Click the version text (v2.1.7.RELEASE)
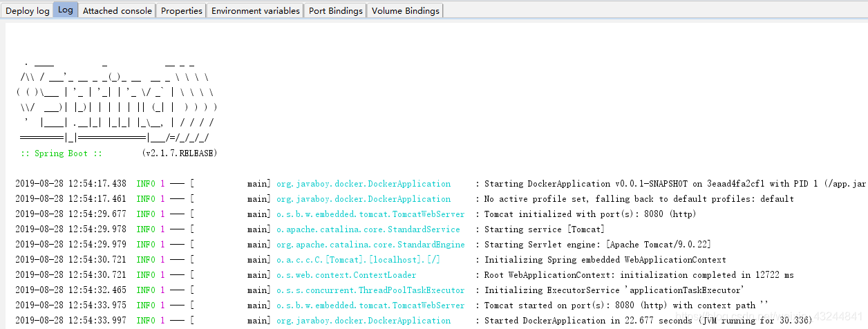This screenshot has height=329, width=868. coord(180,153)
